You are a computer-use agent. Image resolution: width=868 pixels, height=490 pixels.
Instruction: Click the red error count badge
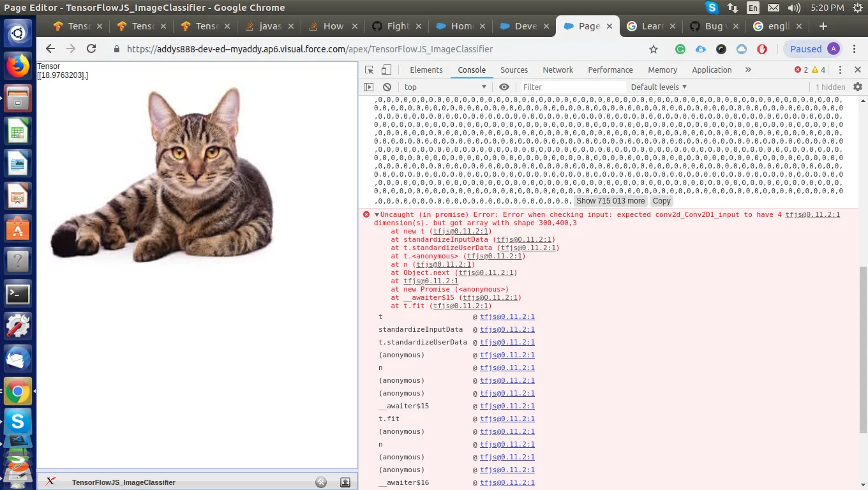tap(801, 70)
